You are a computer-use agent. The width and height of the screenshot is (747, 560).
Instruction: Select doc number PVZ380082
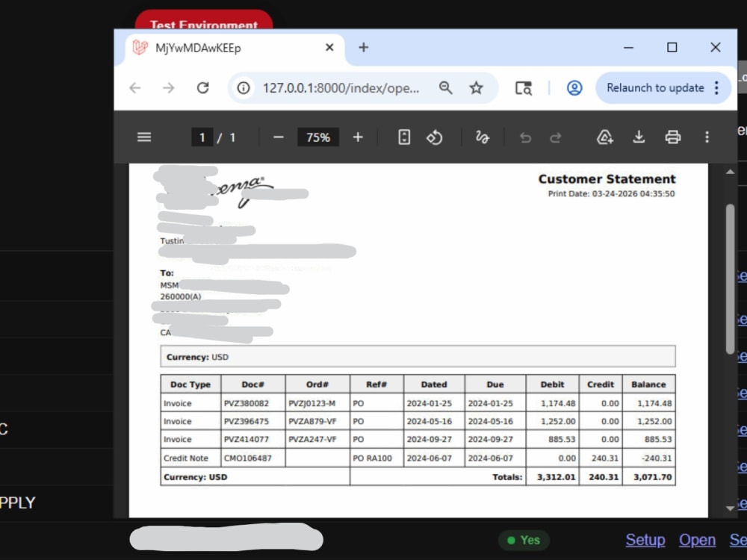[x=247, y=403]
